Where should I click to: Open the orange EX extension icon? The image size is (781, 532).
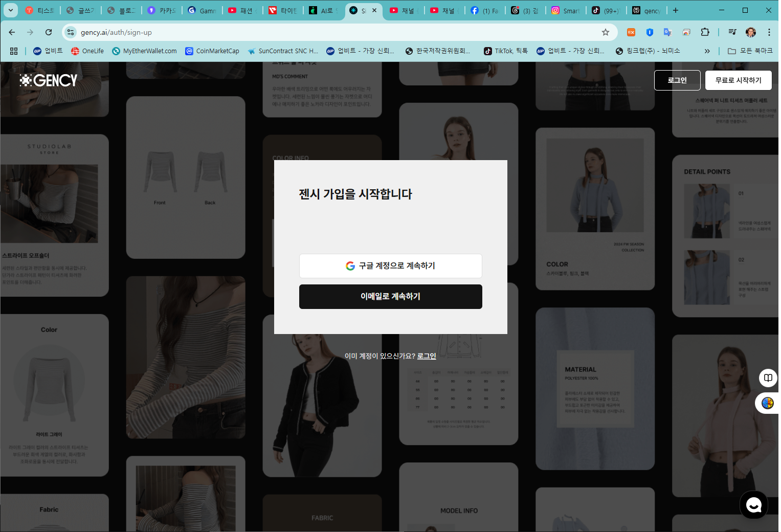tap(631, 32)
